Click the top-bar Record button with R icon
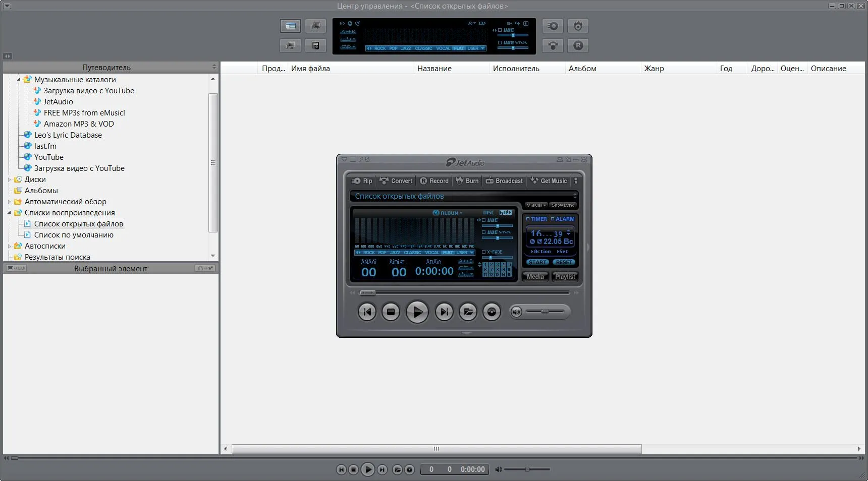The width and height of the screenshot is (868, 481). point(578,45)
